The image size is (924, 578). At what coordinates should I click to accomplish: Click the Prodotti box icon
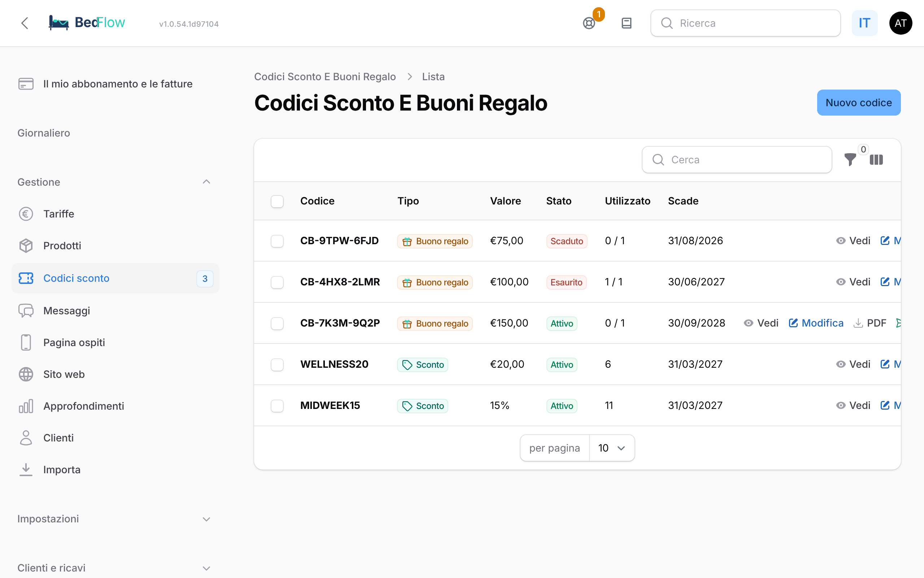[x=26, y=245]
